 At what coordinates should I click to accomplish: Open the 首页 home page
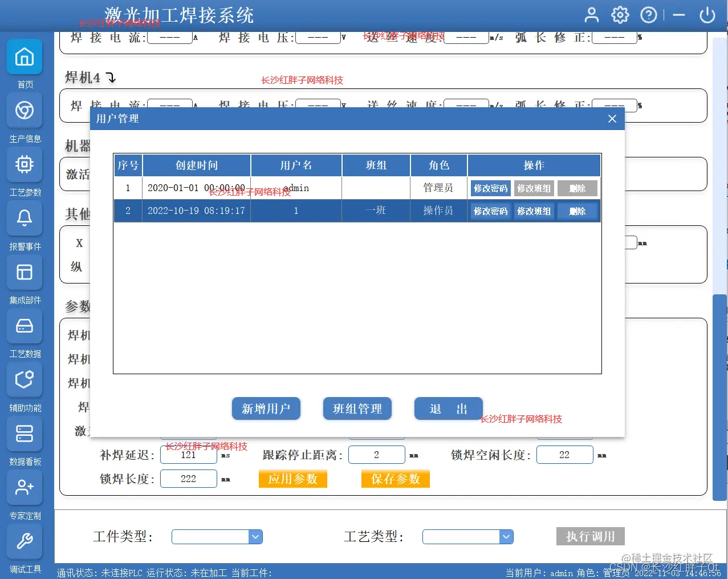(x=25, y=56)
